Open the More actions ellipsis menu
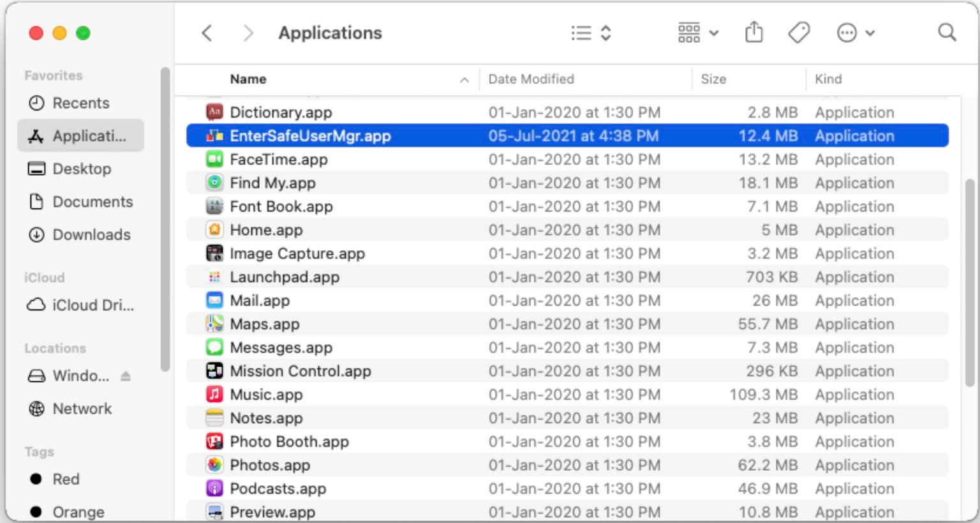This screenshot has height=523, width=980. tap(855, 33)
